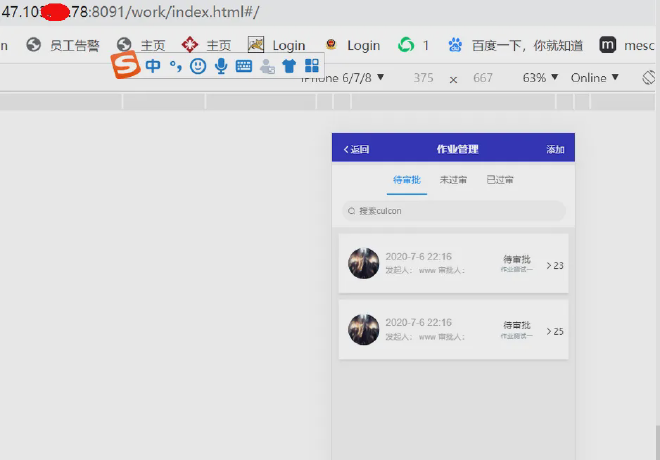Open Sogou emoji smiley panel
660x460 pixels.
pos(198,66)
